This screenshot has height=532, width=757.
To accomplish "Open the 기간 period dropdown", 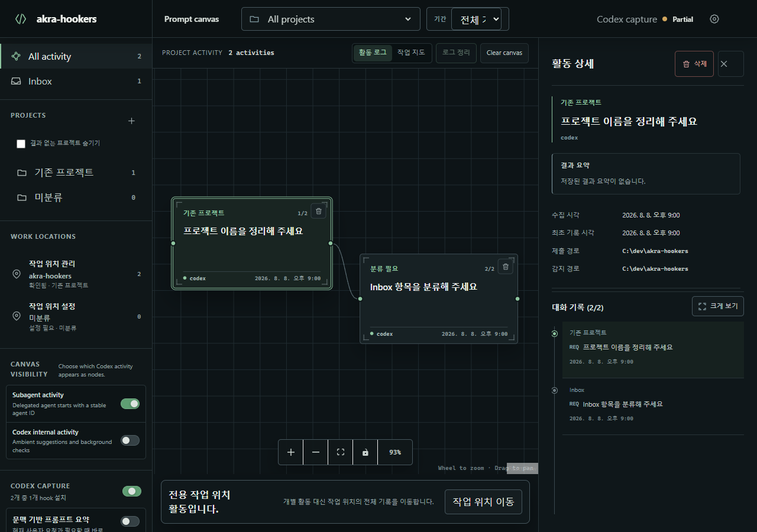I will (476, 19).
